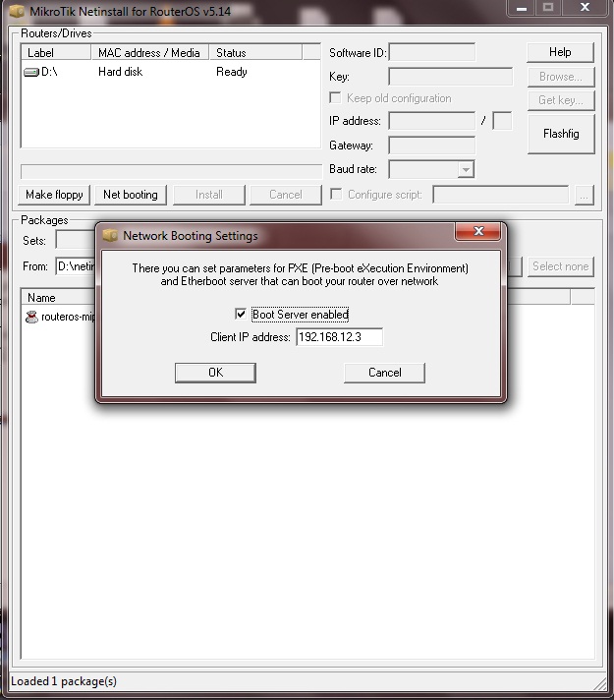Click the Configure script path field
The width and height of the screenshot is (614, 700).
(501, 195)
